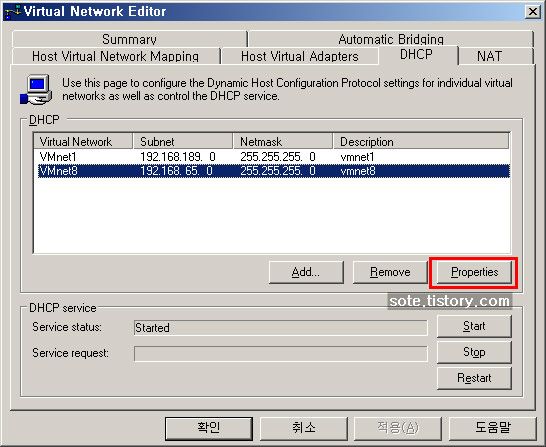Select the VMnet8 row
Image resolution: width=546 pixels, height=447 pixels.
274,171
